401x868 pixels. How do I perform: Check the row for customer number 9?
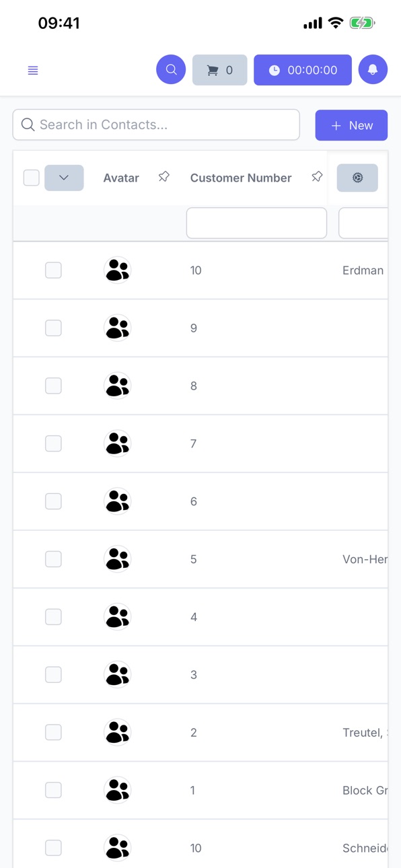pos(53,328)
